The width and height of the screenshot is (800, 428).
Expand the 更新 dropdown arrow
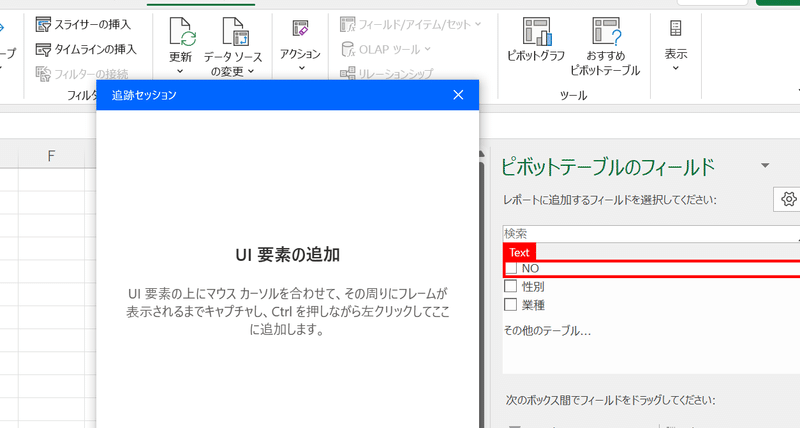(180, 71)
